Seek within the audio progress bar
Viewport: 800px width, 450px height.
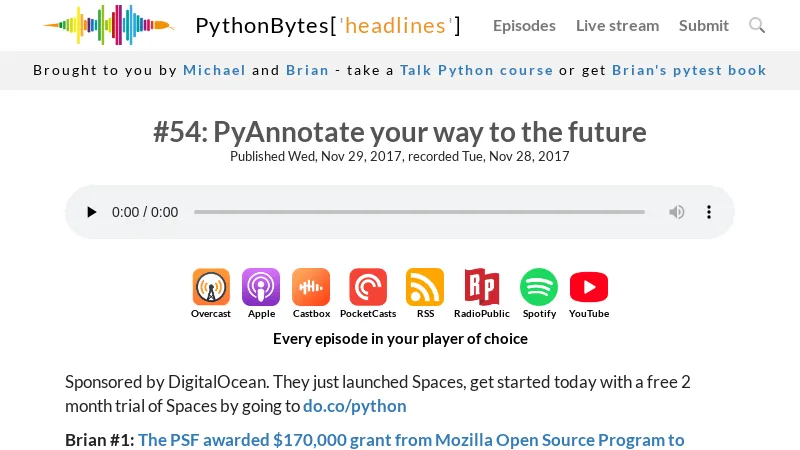coord(419,212)
